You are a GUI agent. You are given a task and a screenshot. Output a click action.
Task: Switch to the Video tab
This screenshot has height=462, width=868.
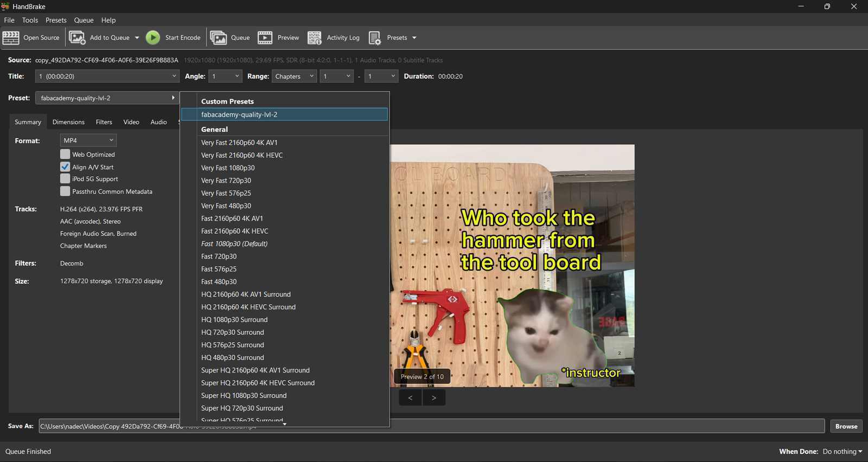(131, 122)
